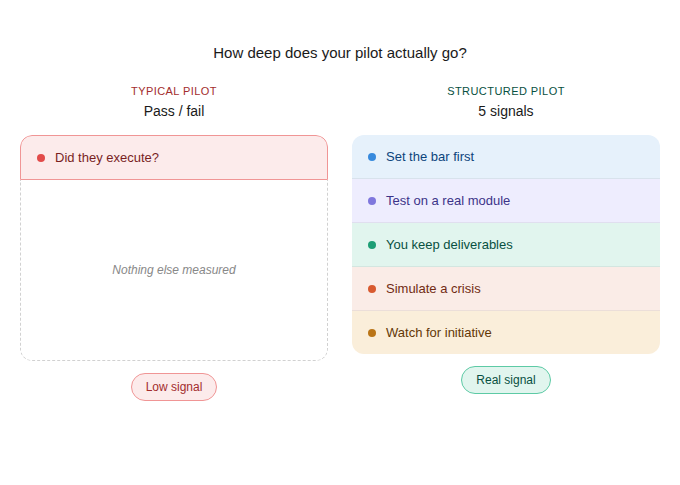680x485 pixels.
Task: Click the purple dot beside 'Test on a real module'
Action: [x=372, y=201]
